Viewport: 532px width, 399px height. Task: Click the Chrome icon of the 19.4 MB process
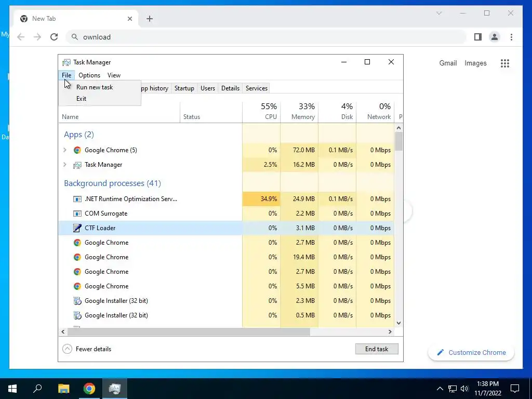77,257
